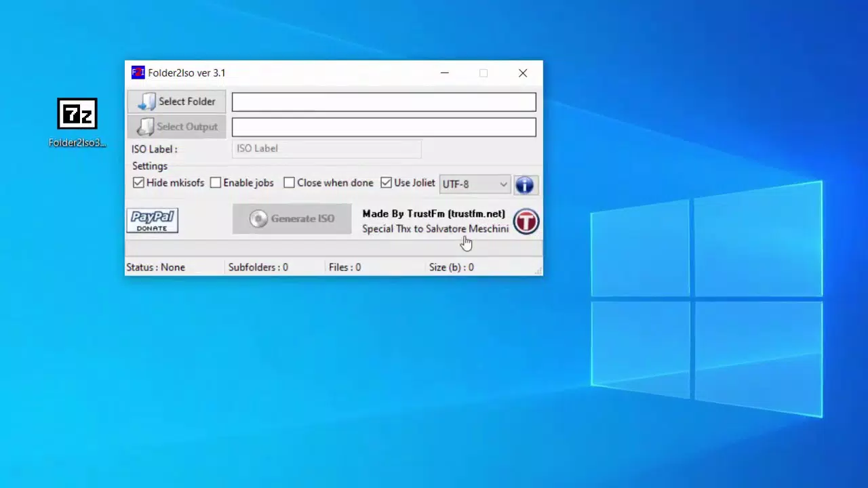
Task: Click the 'Settings' group label
Action: [x=150, y=166]
